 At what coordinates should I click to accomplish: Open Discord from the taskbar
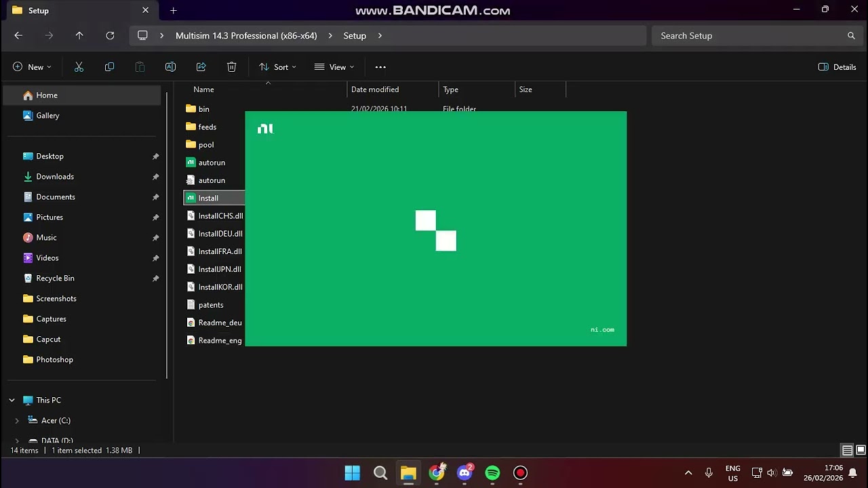[x=465, y=472]
